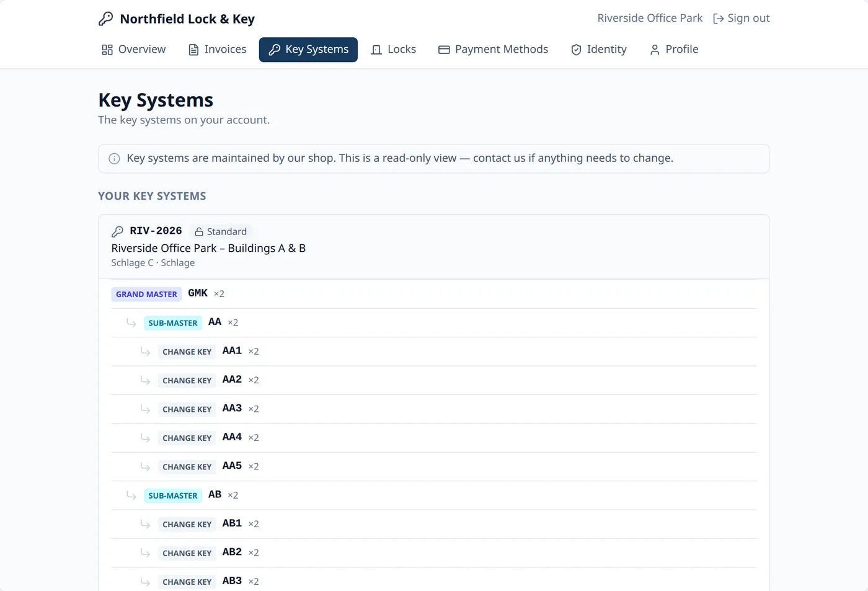
Task: Click the Overview grid icon
Action: click(x=107, y=50)
